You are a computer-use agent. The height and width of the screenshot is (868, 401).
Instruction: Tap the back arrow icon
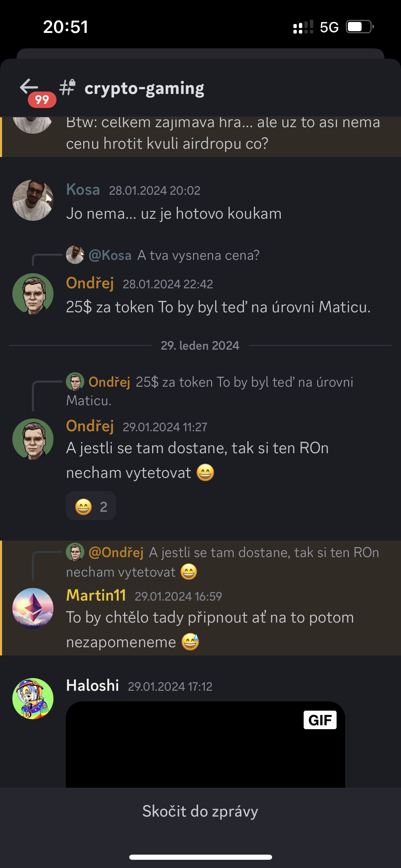29,87
